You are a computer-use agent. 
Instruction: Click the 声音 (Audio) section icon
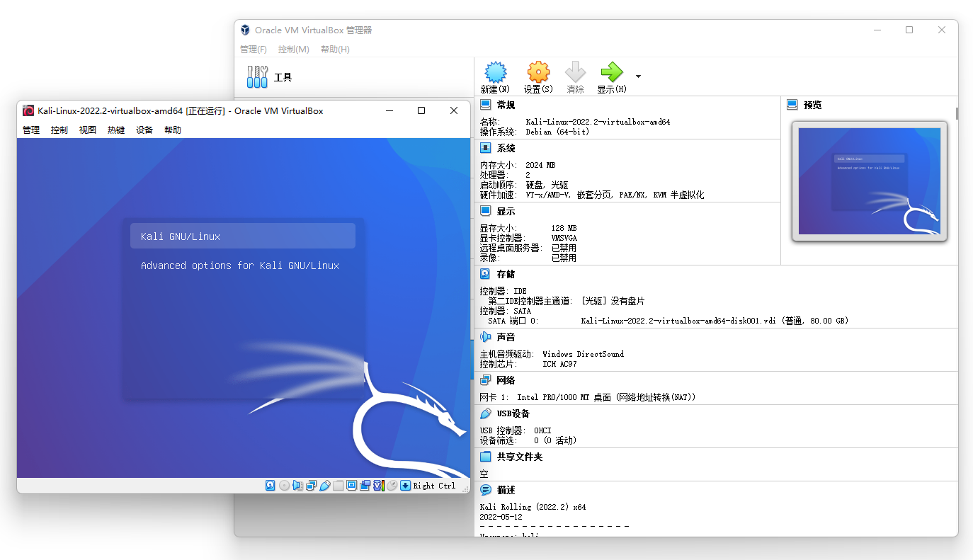[485, 336]
